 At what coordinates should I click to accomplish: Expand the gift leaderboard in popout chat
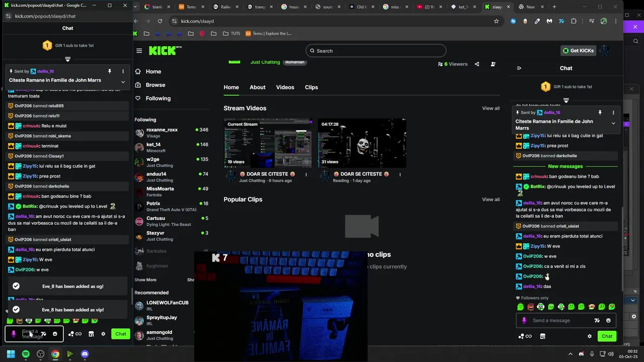pyautogui.click(x=67, y=59)
